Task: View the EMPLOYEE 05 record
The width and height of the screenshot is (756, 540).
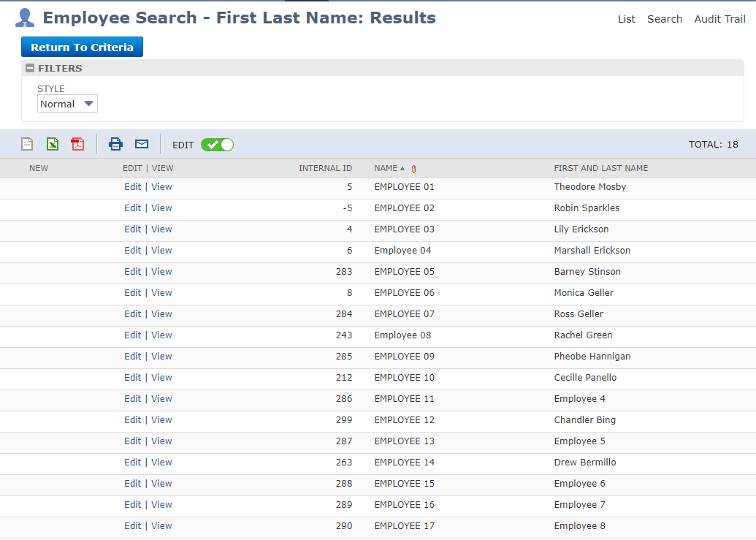Action: pyautogui.click(x=161, y=272)
